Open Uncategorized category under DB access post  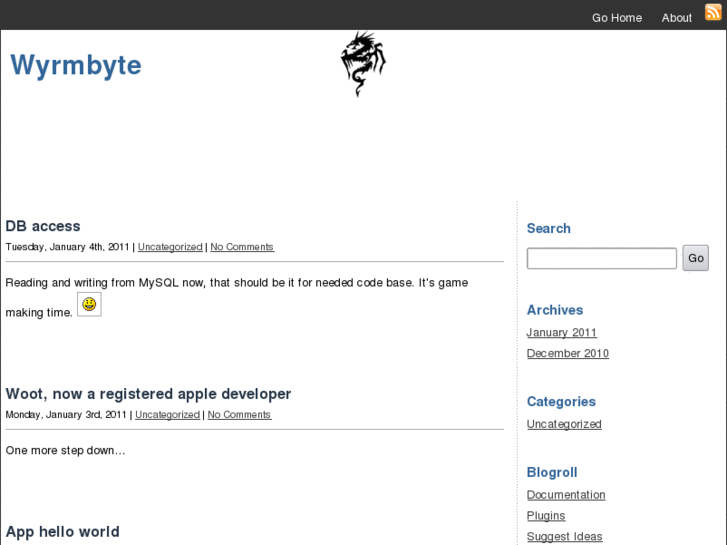[x=170, y=247]
